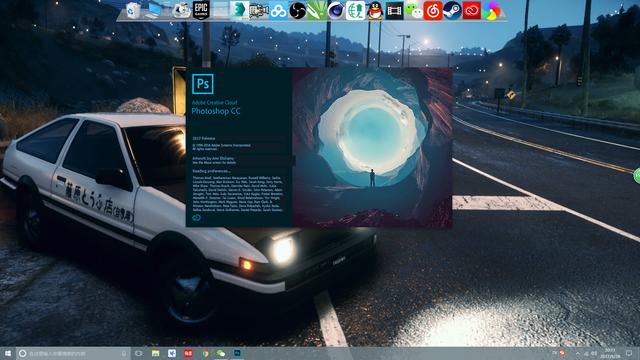This screenshot has height=360, width=640.
Task: Click the Cortana search box
Action: coord(73,353)
